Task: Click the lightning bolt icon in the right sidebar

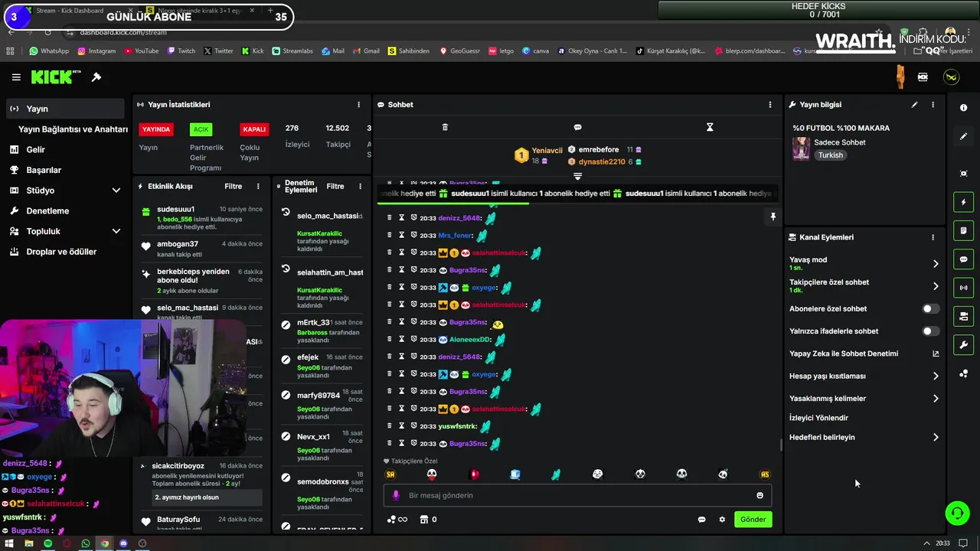Action: pos(963,202)
